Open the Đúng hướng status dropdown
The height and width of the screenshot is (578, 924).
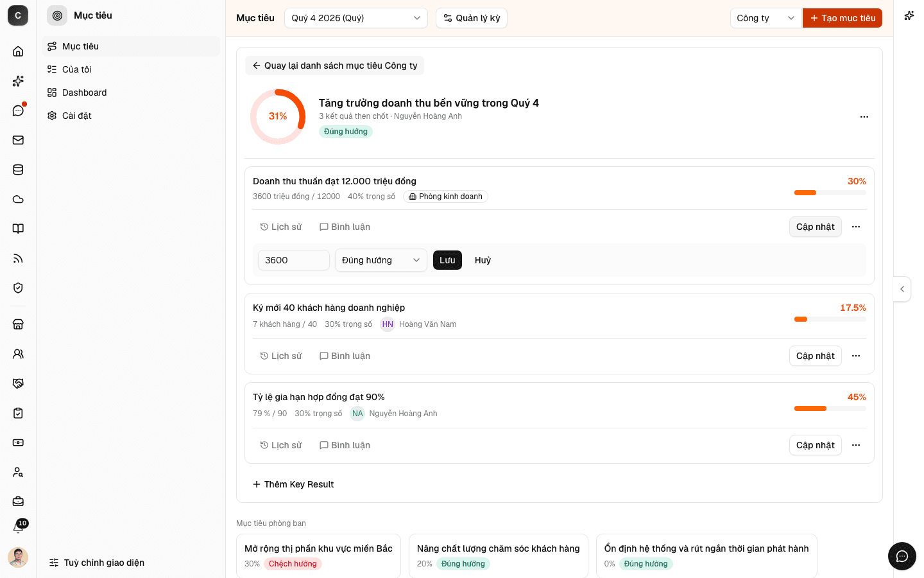[381, 260]
